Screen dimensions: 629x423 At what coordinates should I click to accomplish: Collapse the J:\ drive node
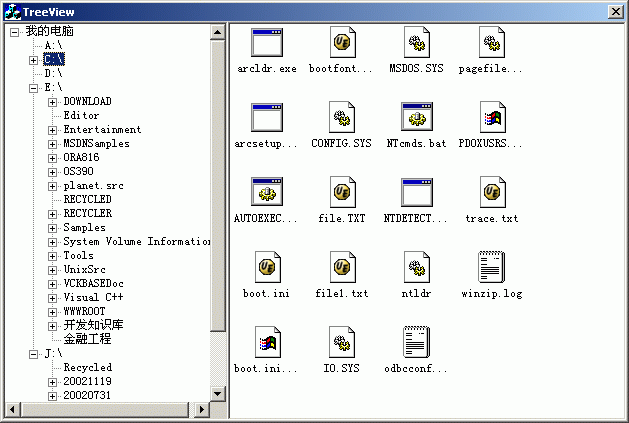tap(34, 354)
